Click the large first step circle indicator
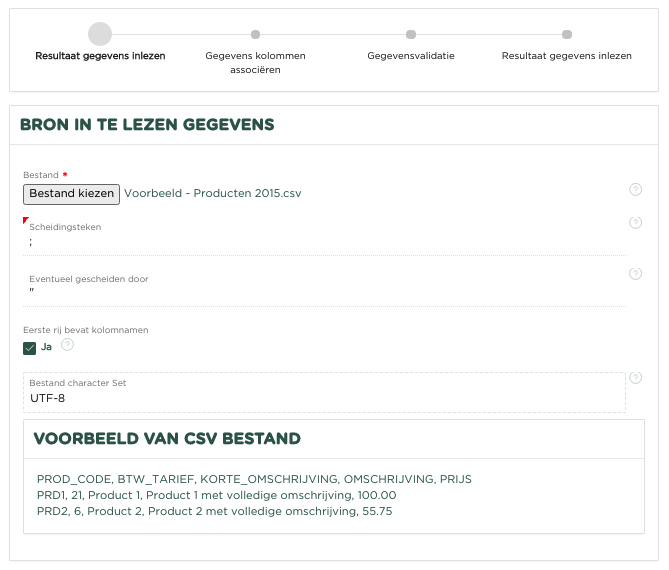 click(x=100, y=34)
